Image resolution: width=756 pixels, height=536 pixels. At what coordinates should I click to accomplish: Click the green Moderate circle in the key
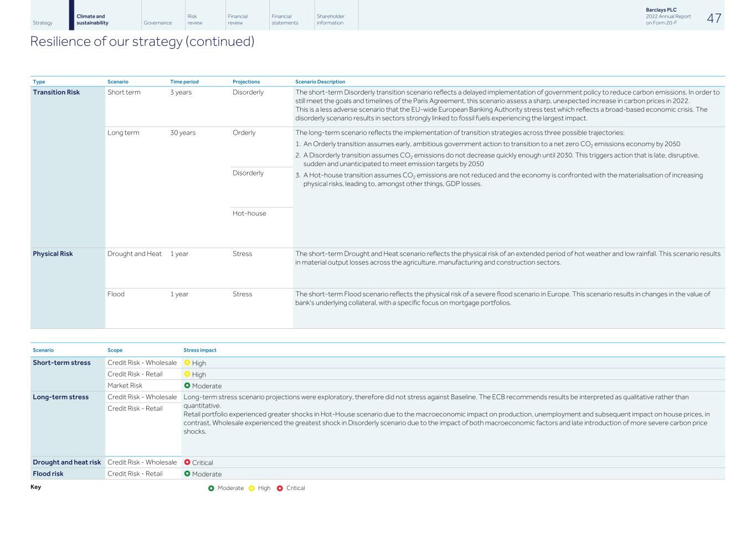click(211, 488)
